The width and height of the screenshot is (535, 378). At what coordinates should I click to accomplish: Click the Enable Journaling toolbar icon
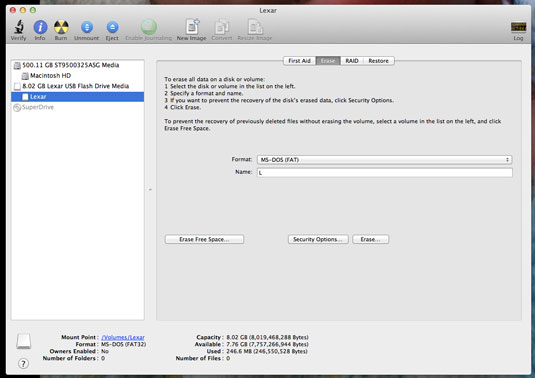point(149,27)
